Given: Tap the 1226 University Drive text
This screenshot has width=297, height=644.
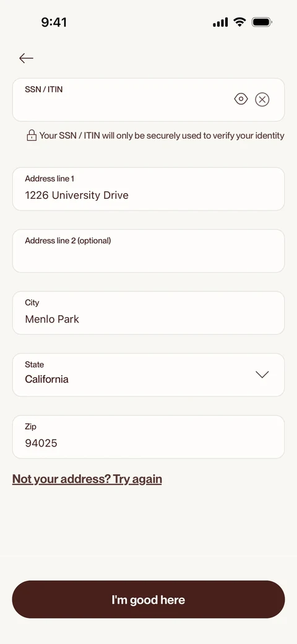Looking at the screenshot, I should coord(77,195).
